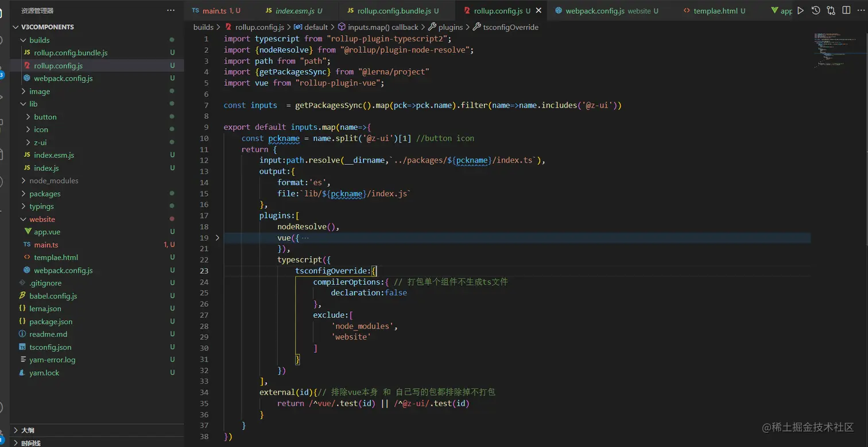Viewport: 868px width, 447px height.
Task: Open the rollup.config.bundle.js tab
Action: [396, 11]
